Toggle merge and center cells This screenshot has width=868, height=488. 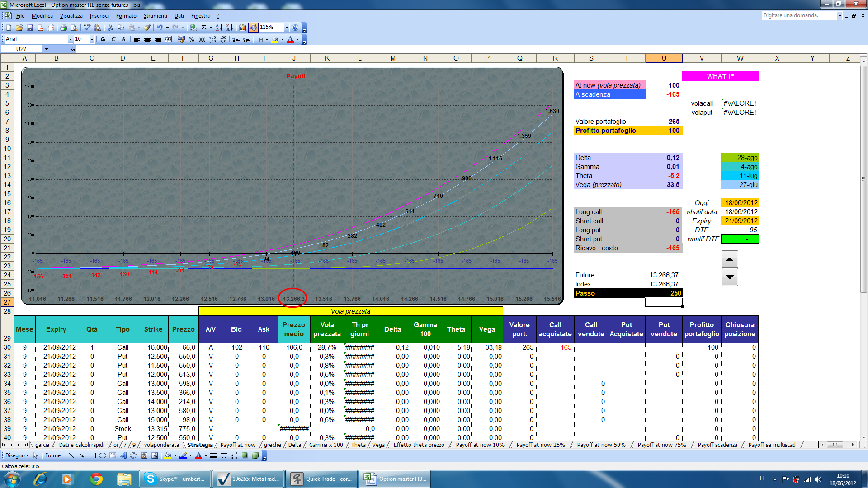point(168,39)
